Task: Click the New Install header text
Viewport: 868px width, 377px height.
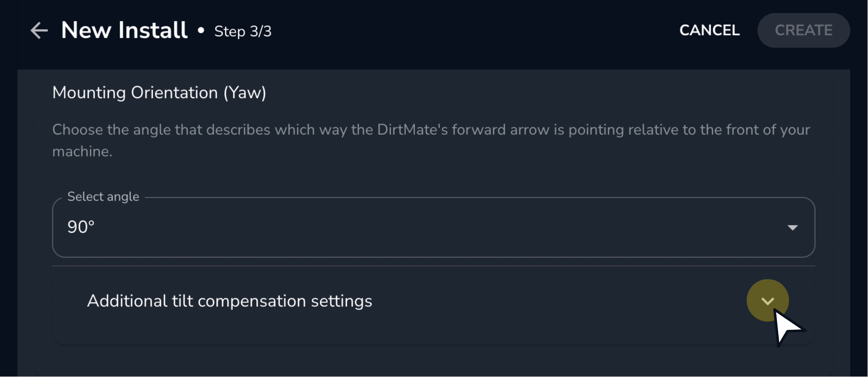Action: point(124,30)
